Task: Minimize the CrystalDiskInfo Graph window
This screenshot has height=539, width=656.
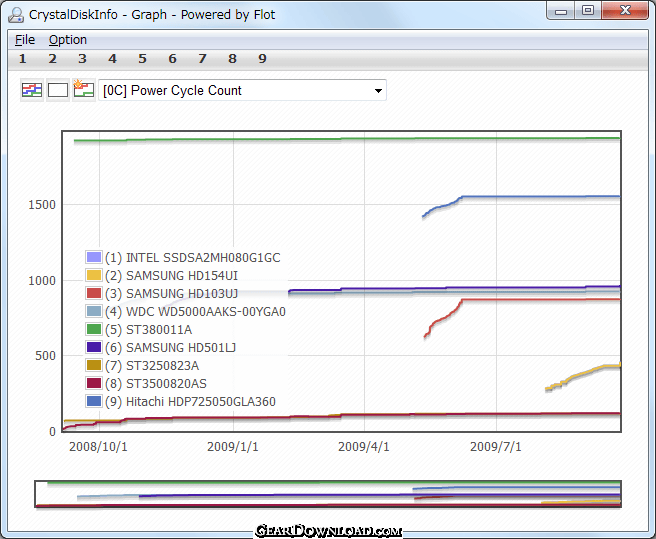Action: (561, 11)
